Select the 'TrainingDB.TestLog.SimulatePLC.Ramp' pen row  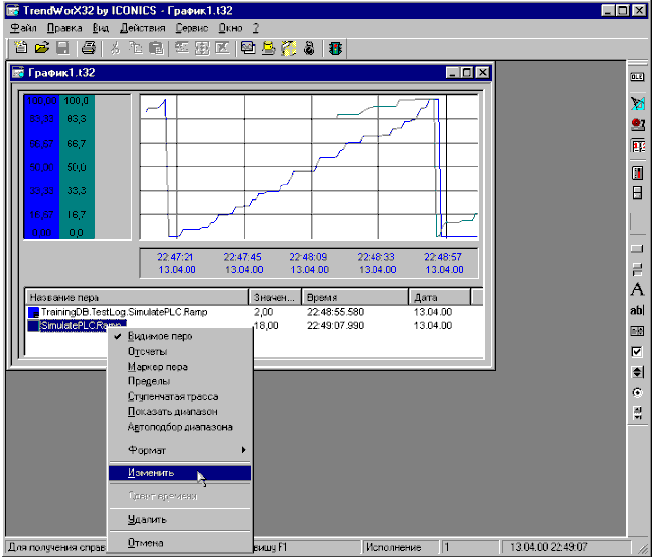(x=124, y=313)
